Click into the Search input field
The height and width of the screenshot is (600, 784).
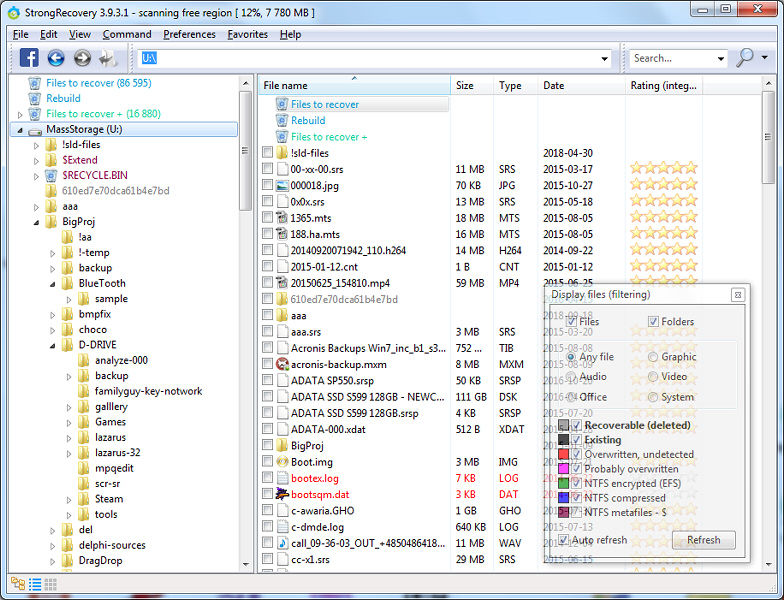672,58
